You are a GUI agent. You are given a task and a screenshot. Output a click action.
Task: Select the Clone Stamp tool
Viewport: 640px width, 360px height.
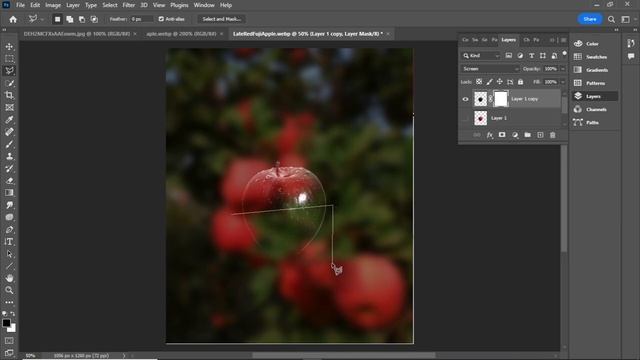coord(9,156)
